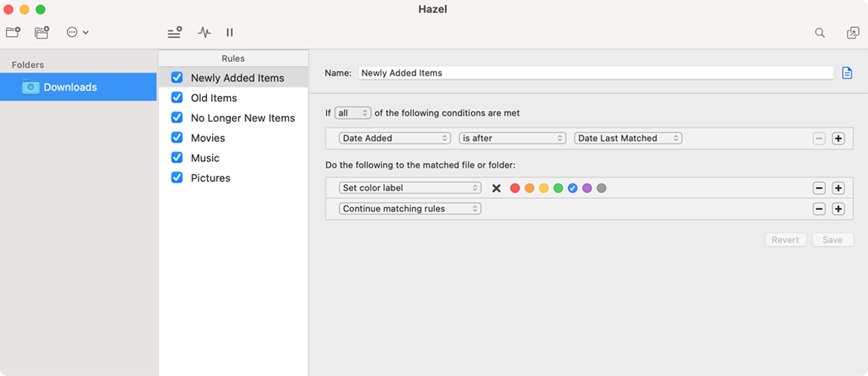The image size is (868, 376).
Task: Toggle the Pictures rule checkbox
Action: click(177, 177)
